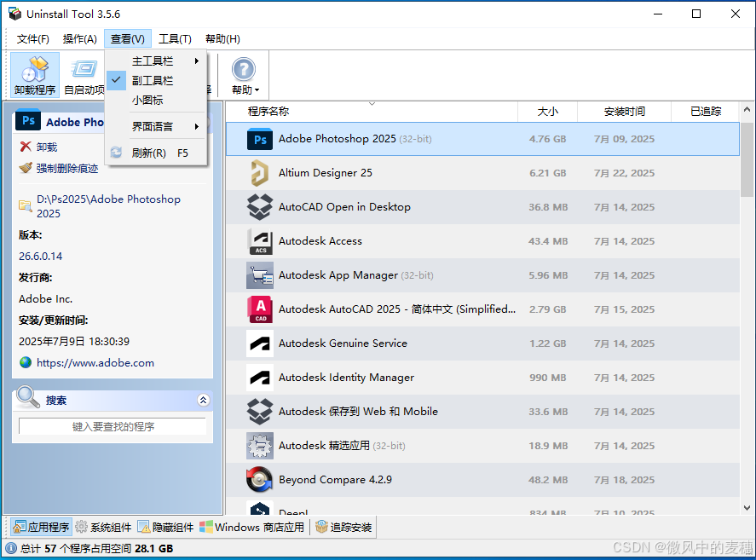Click the Autodesk Access ACS icon
756x560 pixels.
pyautogui.click(x=260, y=240)
